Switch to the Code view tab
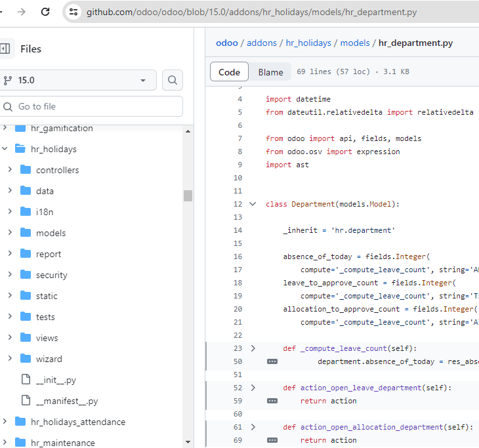Image resolution: width=479 pixels, height=448 pixels. [229, 72]
